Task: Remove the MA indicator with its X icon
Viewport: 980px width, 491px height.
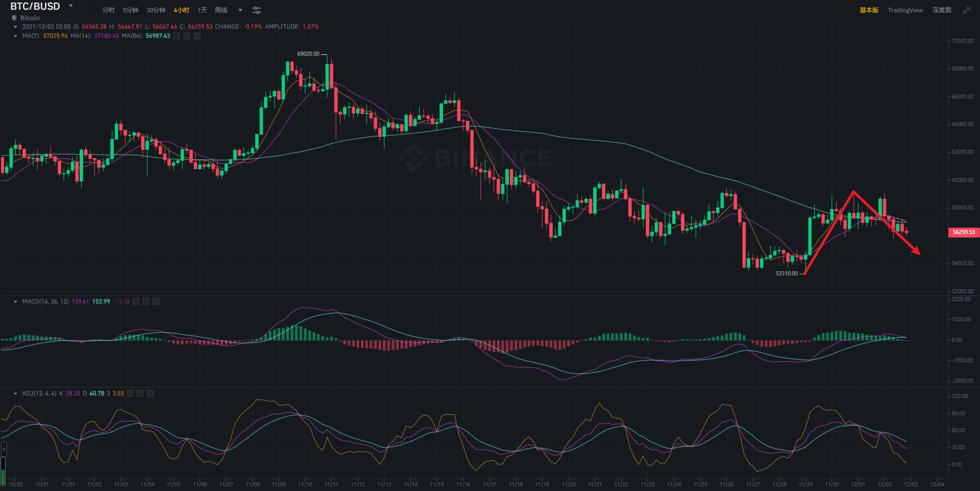Action: click(197, 36)
